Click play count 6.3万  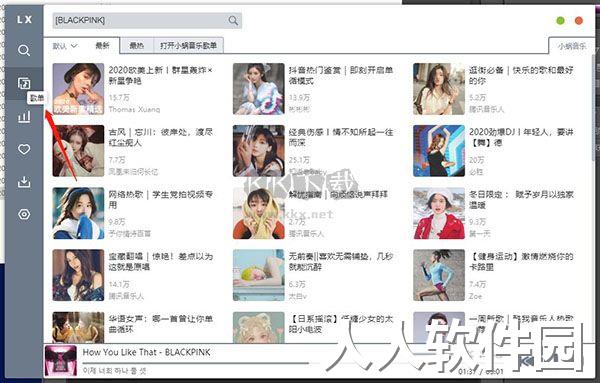pos(297,284)
